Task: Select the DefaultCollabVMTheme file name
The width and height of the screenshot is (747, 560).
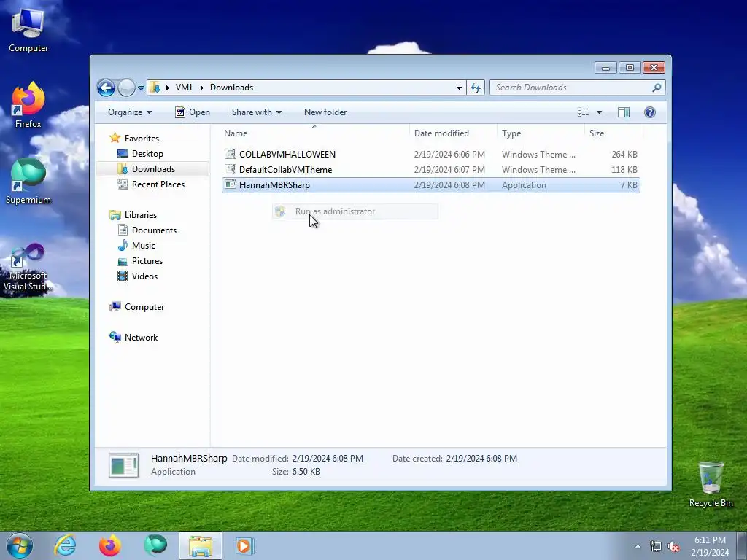Action: click(x=285, y=169)
